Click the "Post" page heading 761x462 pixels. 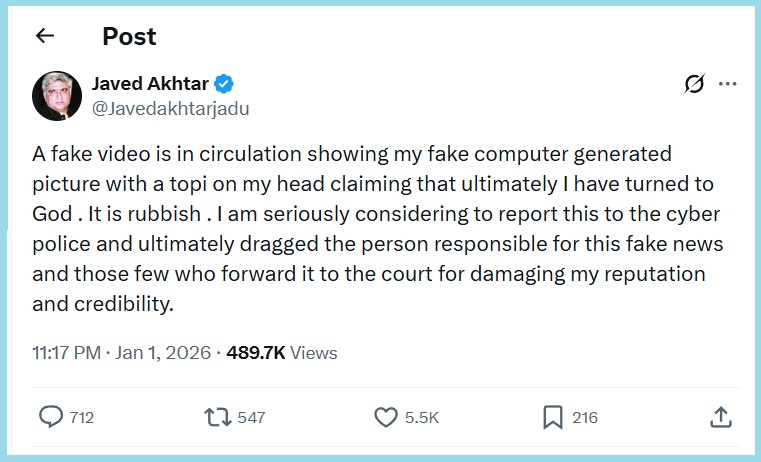[129, 37]
